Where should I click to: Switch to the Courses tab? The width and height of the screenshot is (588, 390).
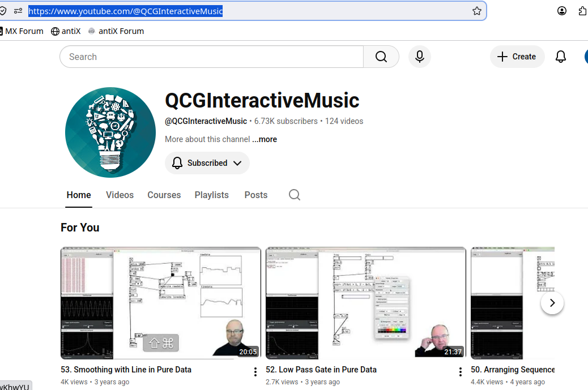[164, 195]
